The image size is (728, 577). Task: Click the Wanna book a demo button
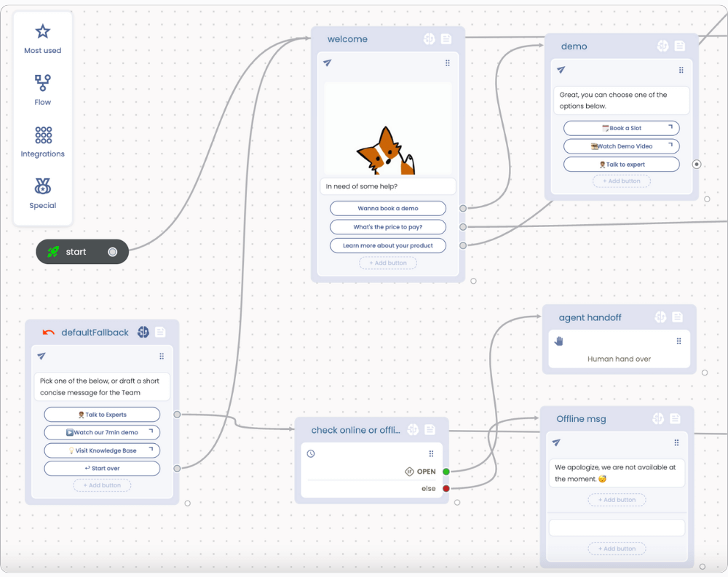pyautogui.click(x=387, y=208)
